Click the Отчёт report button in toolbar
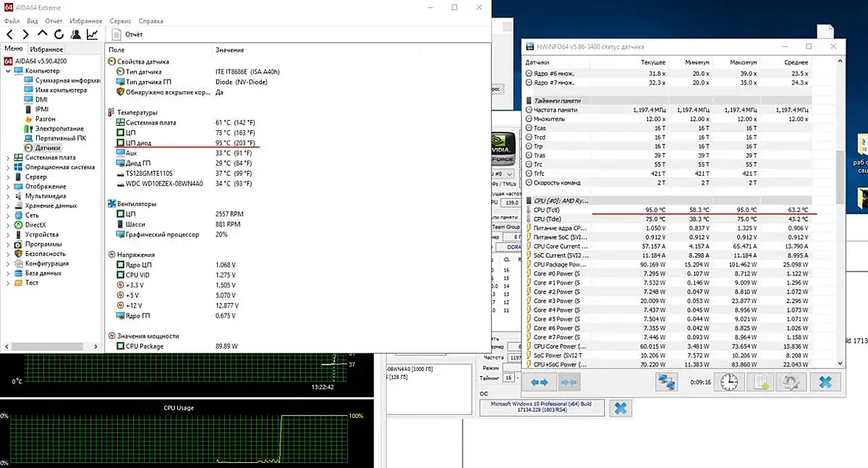868x468 pixels. click(x=127, y=35)
